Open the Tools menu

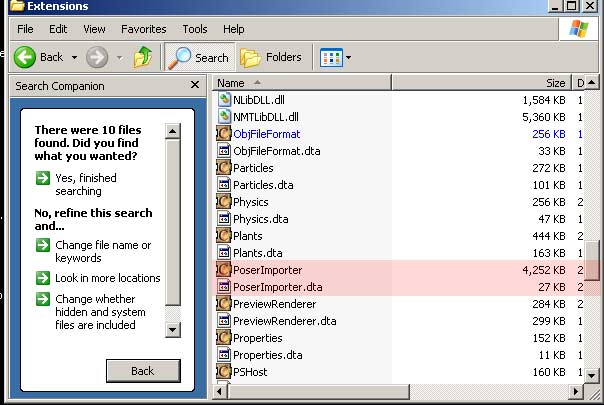click(x=195, y=29)
